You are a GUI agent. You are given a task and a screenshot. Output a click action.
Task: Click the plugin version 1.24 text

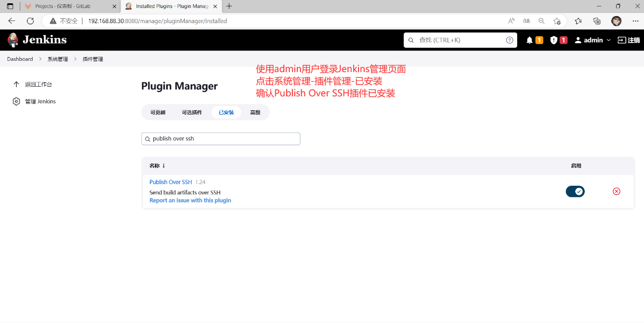pos(200,182)
